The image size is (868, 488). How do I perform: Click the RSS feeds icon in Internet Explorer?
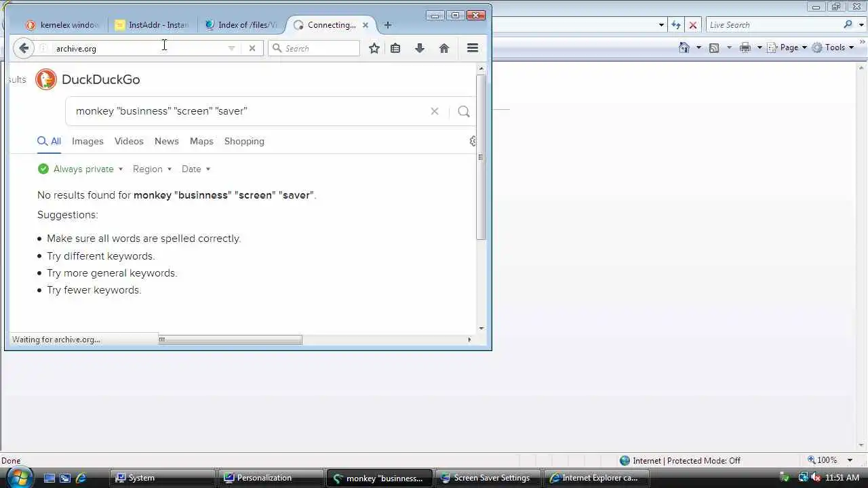[714, 47]
